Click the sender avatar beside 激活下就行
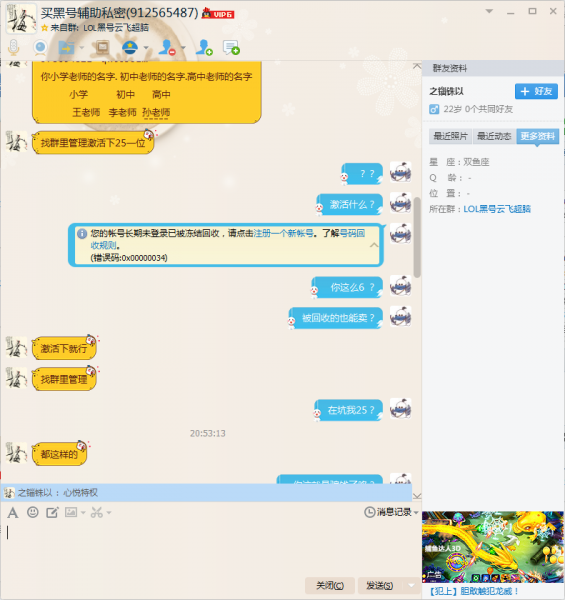This screenshot has height=600, width=565. 16,347
